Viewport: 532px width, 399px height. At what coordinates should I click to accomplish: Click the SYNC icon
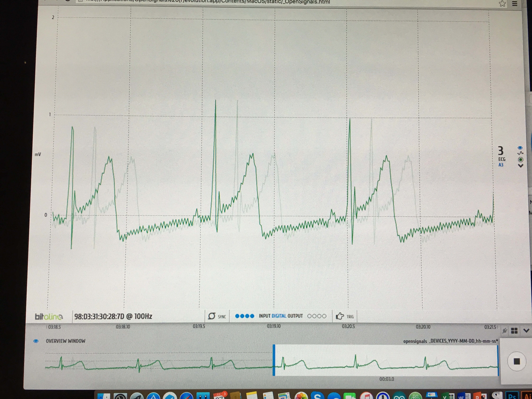[x=212, y=316]
